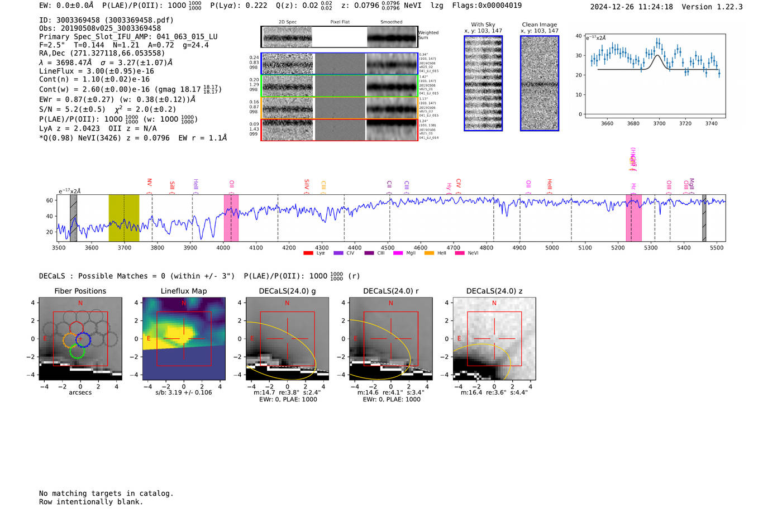
Task: Open the DECaLS(24.0) r image
Action: tap(390, 339)
